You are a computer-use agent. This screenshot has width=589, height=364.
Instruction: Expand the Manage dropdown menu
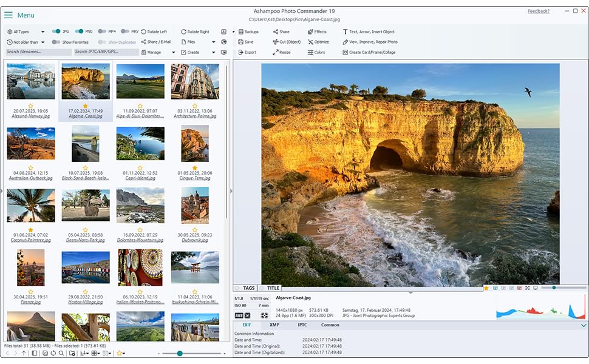173,52
